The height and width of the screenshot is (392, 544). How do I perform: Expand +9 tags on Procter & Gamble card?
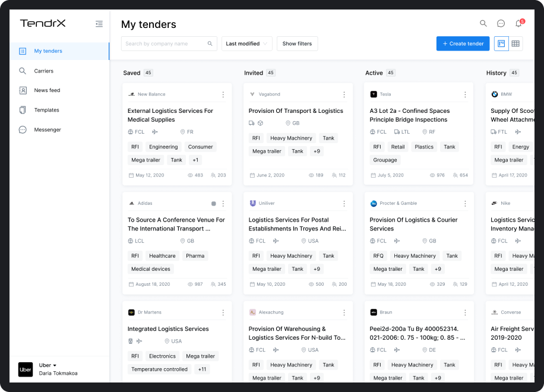pyautogui.click(x=438, y=269)
